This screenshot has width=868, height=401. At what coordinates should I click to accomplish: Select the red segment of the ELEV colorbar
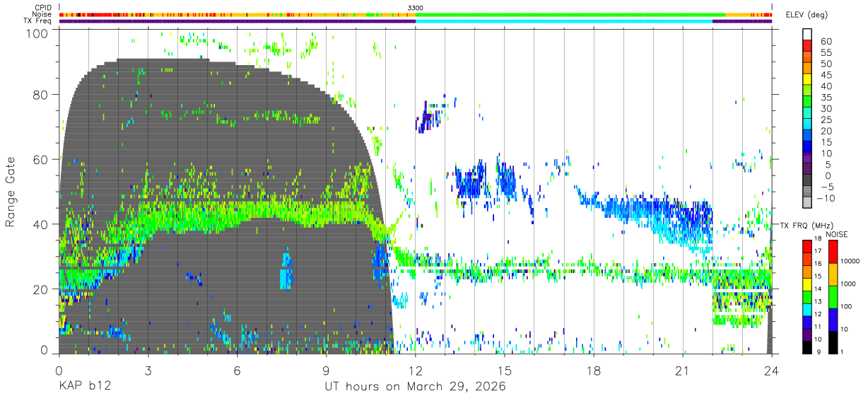pos(807,45)
